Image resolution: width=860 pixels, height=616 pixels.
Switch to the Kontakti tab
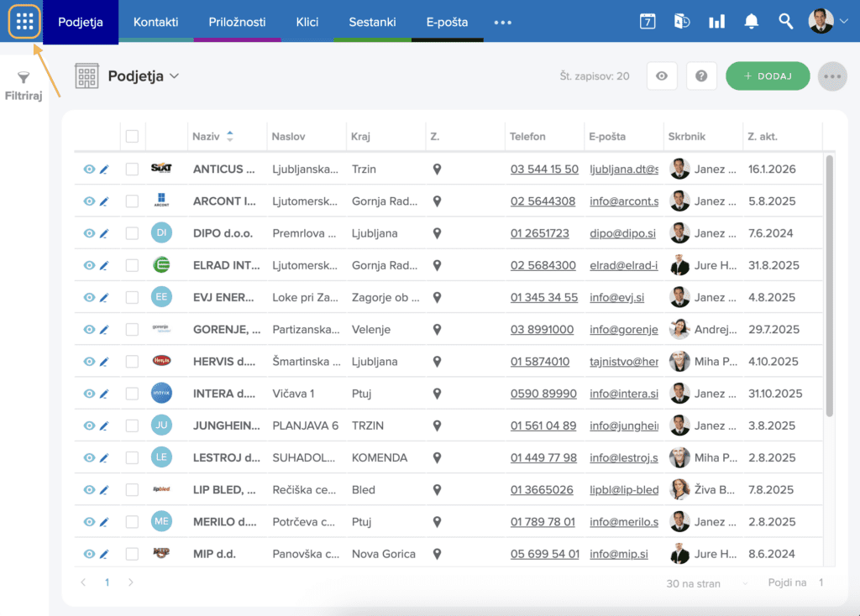click(x=155, y=22)
